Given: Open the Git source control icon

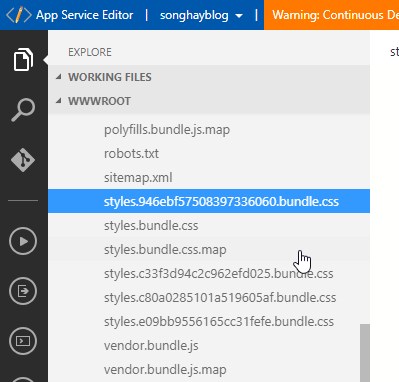Looking at the screenshot, I should pyautogui.click(x=23, y=160).
